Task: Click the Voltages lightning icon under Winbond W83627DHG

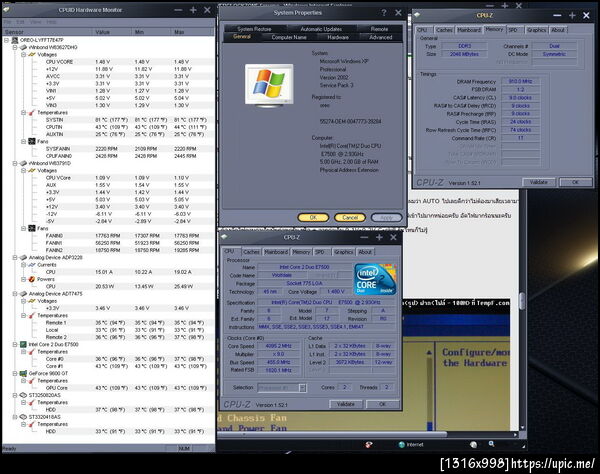Action: click(x=32, y=54)
